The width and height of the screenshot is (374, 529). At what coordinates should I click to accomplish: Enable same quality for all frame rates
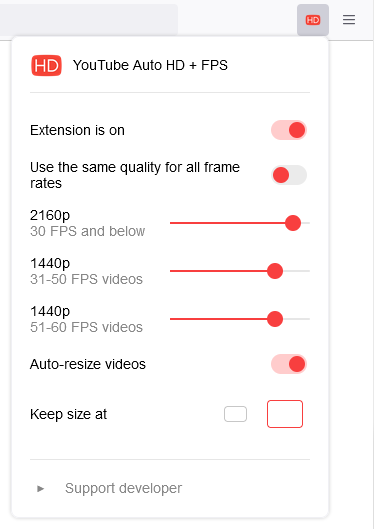[x=289, y=175]
